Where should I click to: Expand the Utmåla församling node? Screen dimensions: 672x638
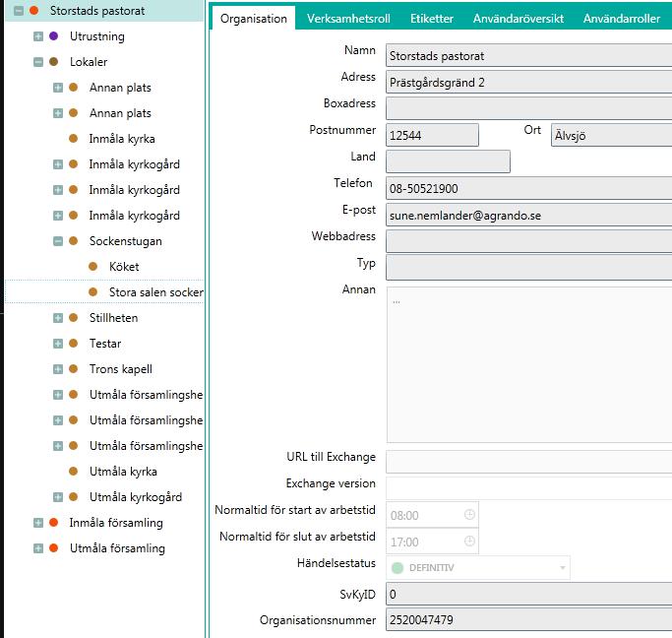tap(38, 548)
